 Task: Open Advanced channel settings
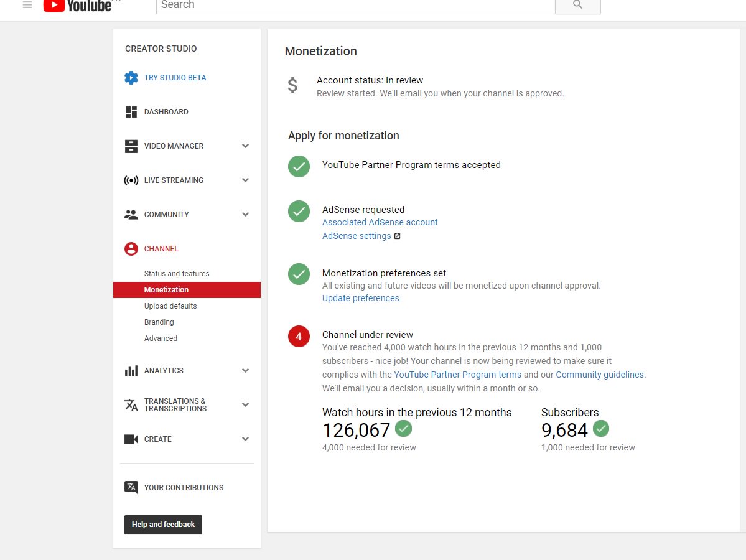(x=161, y=338)
